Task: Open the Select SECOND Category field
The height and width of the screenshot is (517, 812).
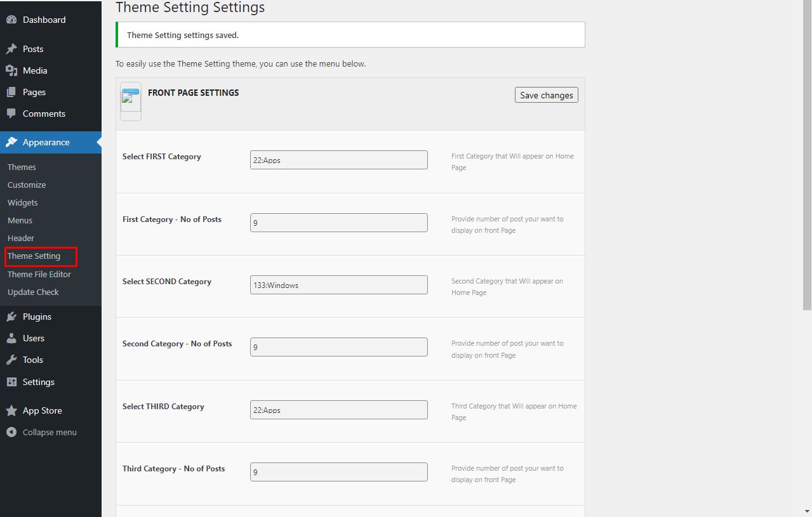Action: coord(338,285)
